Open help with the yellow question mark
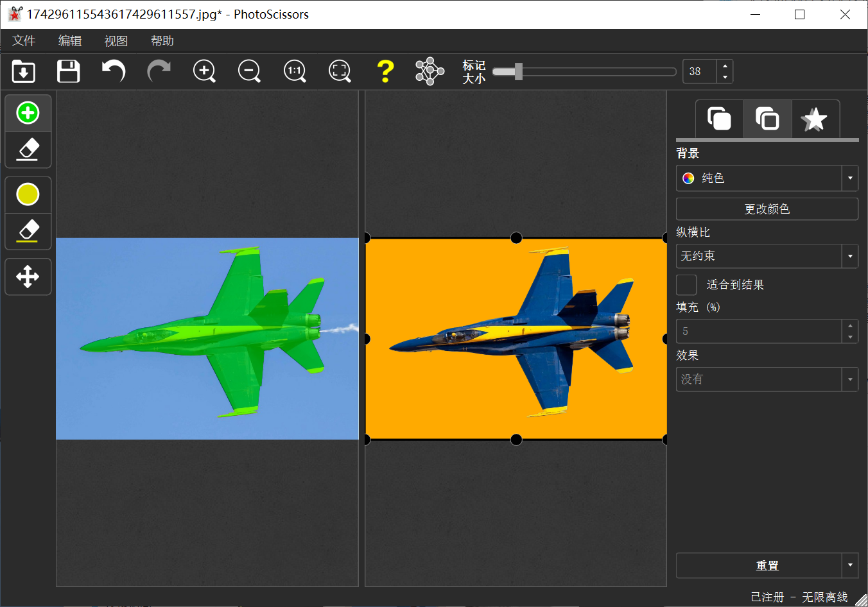 coord(385,71)
